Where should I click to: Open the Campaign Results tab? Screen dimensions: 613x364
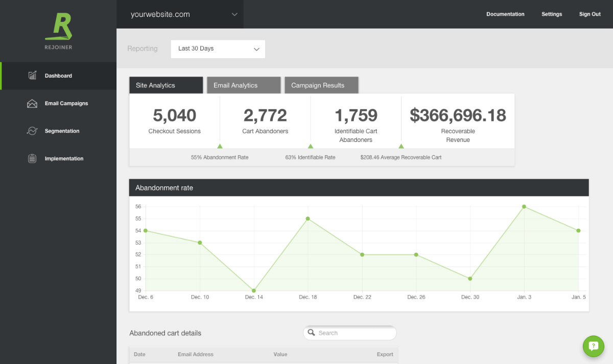pos(321,85)
